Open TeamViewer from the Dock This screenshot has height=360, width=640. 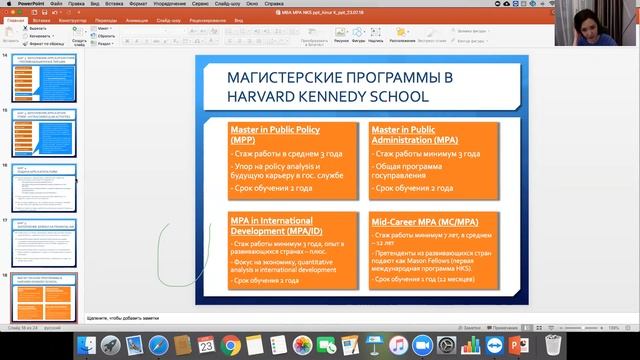pos(495,345)
